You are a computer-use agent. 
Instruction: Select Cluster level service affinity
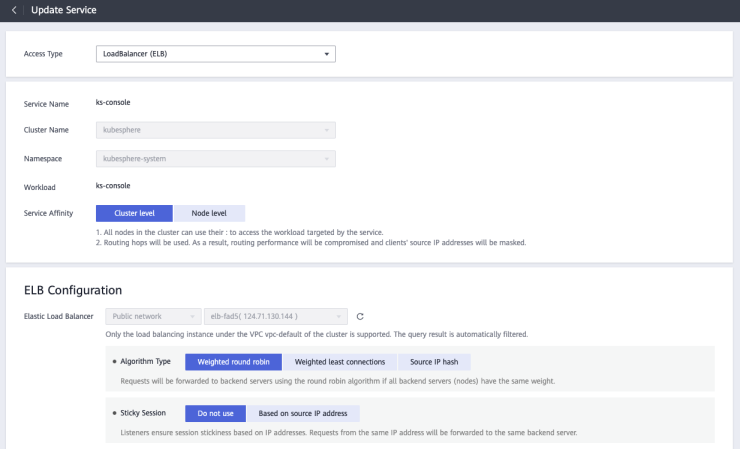134,213
